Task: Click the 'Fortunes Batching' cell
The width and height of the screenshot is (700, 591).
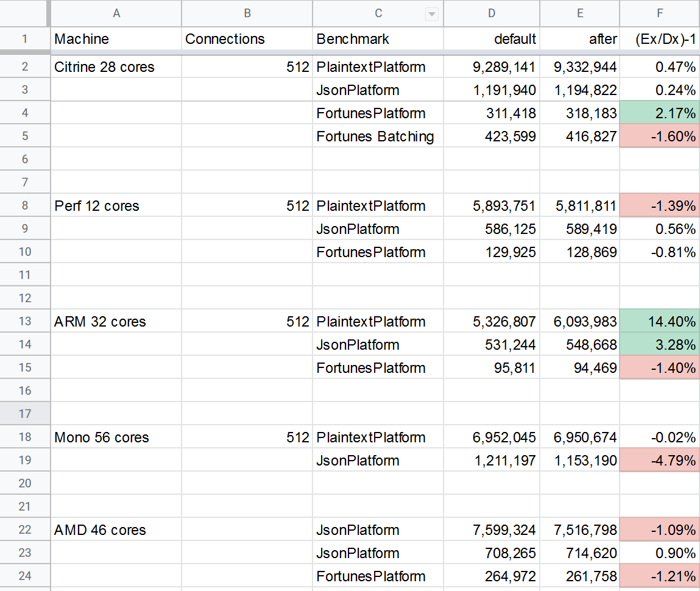Action: (378, 136)
